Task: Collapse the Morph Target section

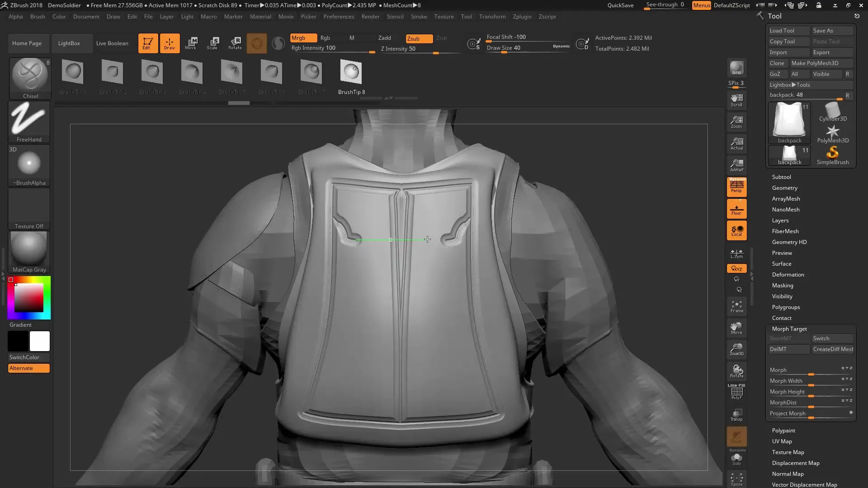Action: click(x=789, y=329)
